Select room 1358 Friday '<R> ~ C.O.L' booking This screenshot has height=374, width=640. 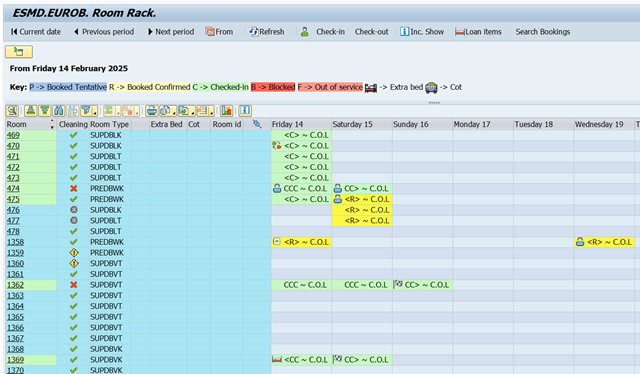coord(301,242)
